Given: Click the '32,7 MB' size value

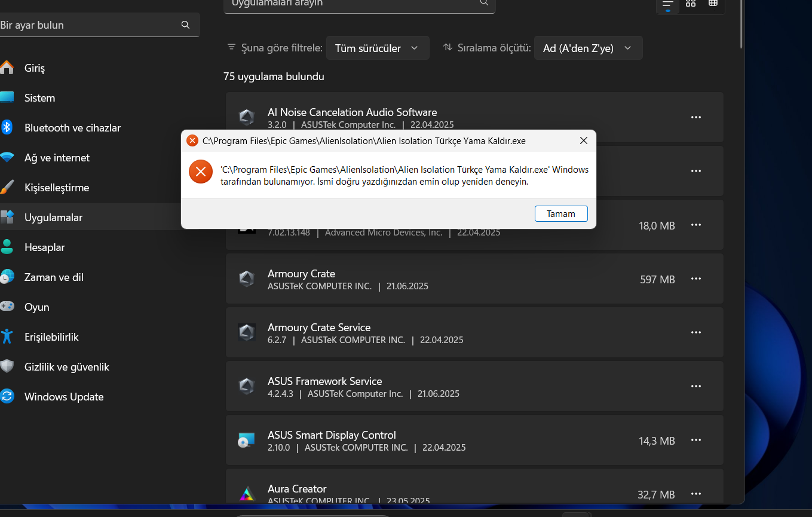Looking at the screenshot, I should tap(656, 495).
